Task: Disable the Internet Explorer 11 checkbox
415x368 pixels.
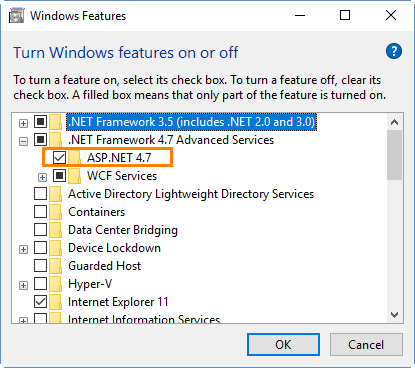Action: click(40, 301)
